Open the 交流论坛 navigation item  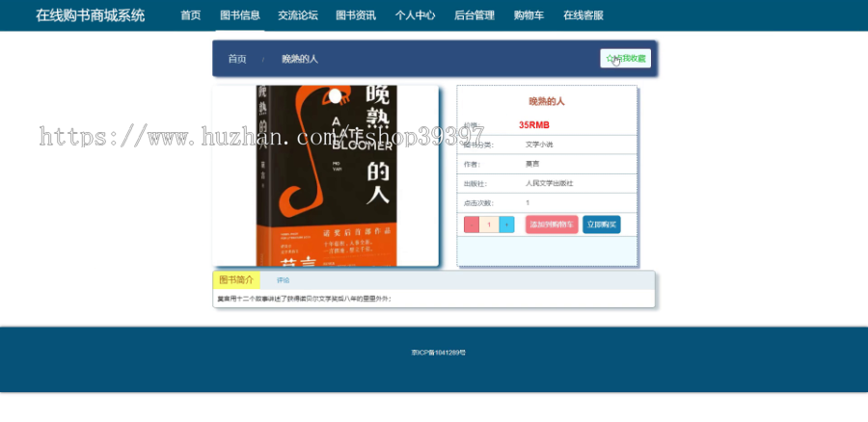(298, 15)
